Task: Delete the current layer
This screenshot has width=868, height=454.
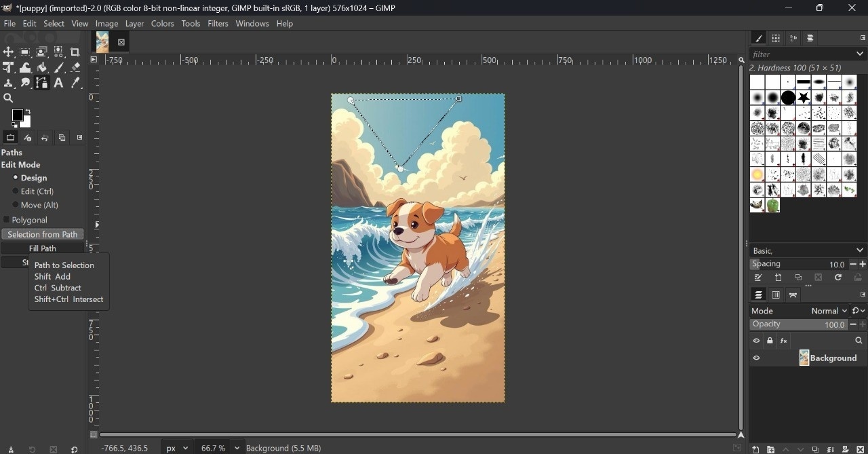Action: click(x=860, y=449)
